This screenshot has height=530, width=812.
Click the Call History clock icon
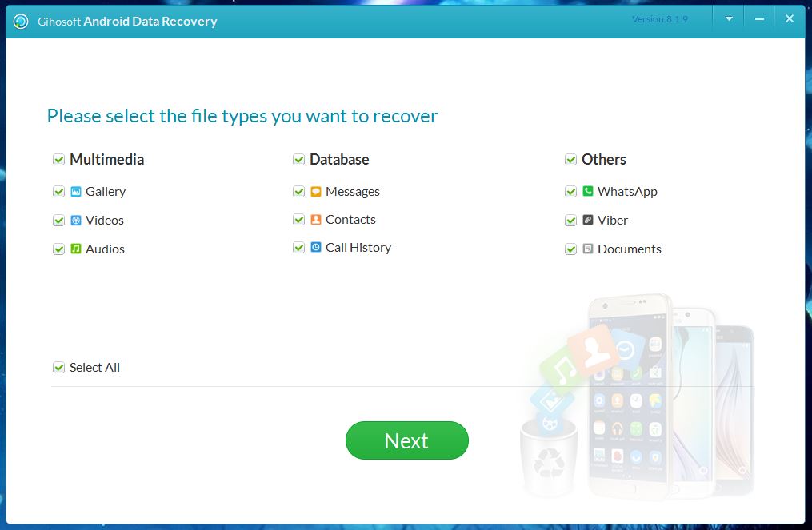point(316,247)
